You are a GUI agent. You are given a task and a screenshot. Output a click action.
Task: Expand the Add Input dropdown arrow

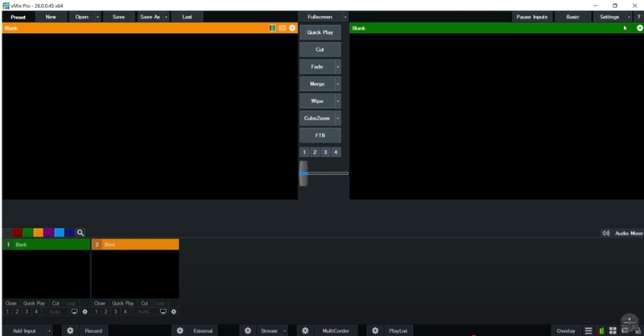(49, 330)
